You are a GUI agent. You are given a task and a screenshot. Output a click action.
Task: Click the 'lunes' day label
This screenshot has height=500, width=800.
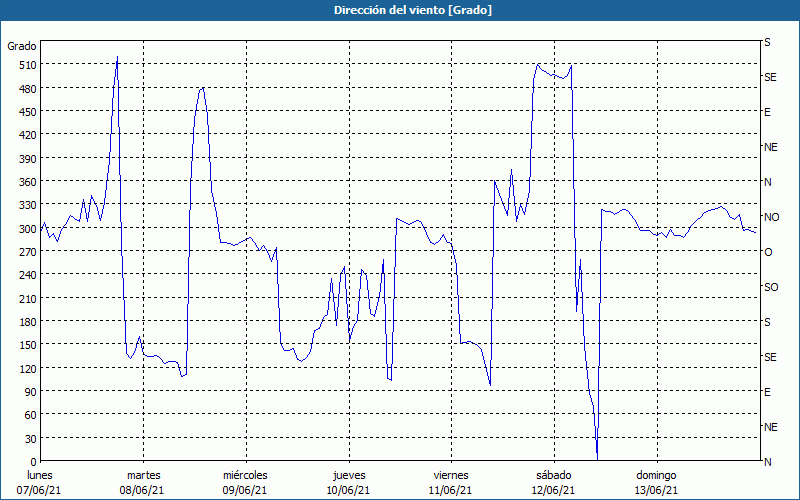[x=39, y=476]
